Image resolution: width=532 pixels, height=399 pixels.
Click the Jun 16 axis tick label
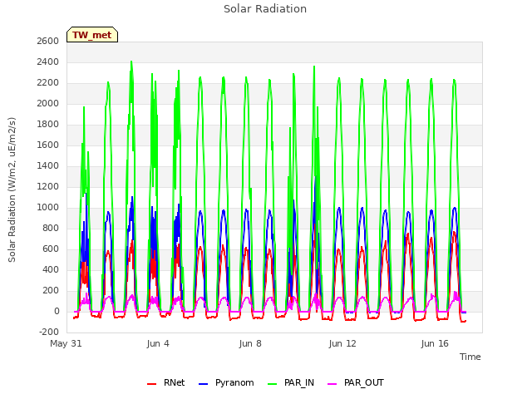pos(435,343)
